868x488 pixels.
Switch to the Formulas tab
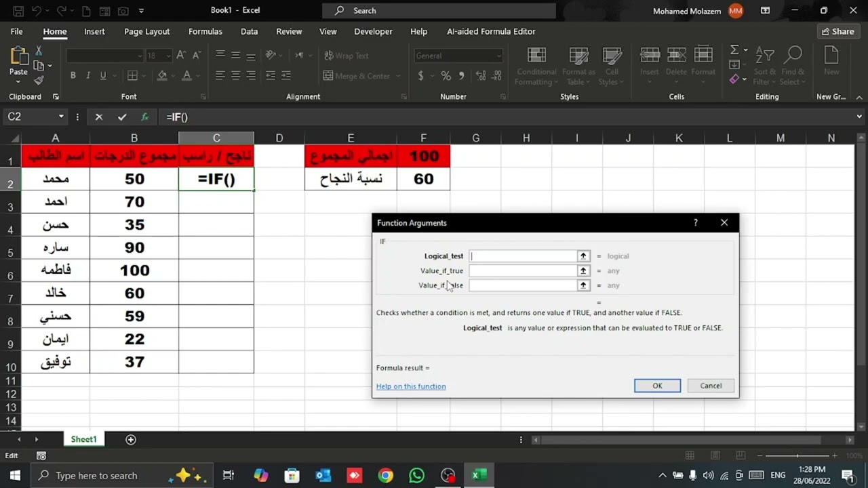pos(205,31)
